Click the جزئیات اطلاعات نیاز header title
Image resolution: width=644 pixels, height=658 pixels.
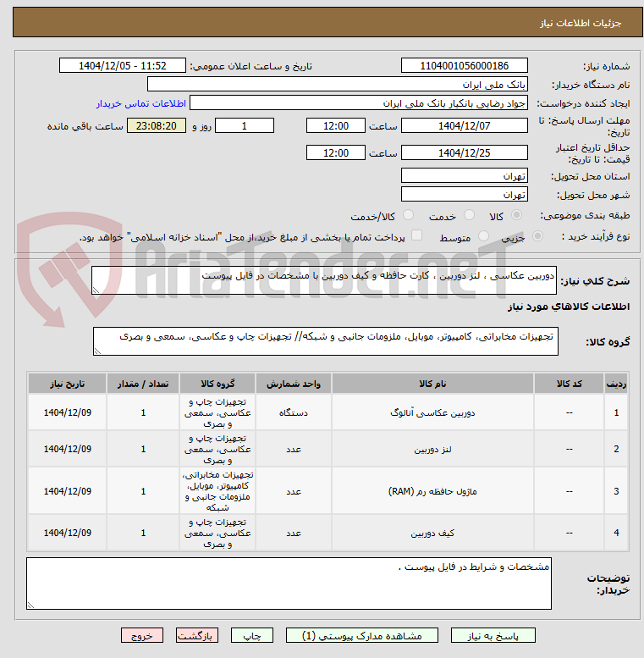(x=581, y=23)
